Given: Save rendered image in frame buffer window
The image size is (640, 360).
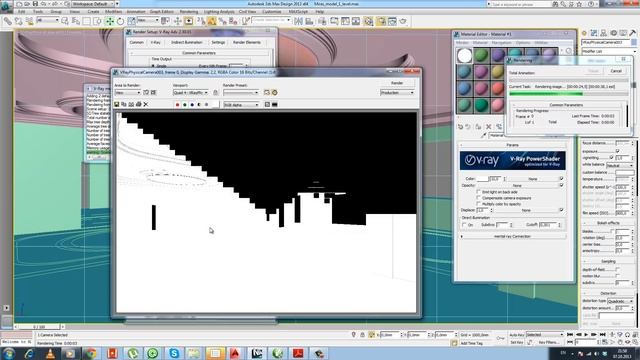Looking at the screenshot, I should point(117,104).
